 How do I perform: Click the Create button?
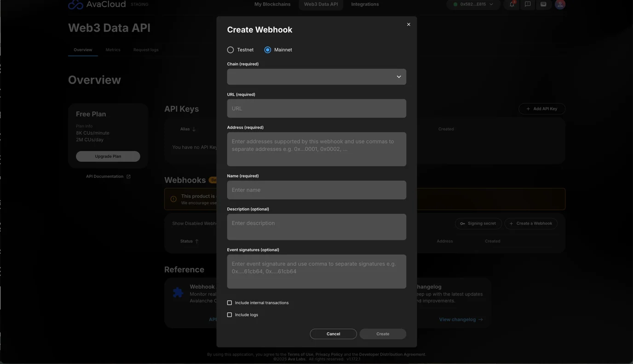(x=383, y=334)
